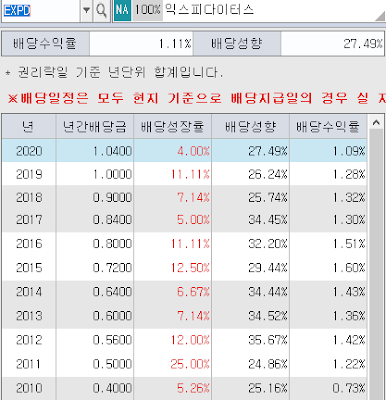The width and height of the screenshot is (386, 400).
Task: Click the 1.0000 dividend for 2019
Action: pos(95,174)
